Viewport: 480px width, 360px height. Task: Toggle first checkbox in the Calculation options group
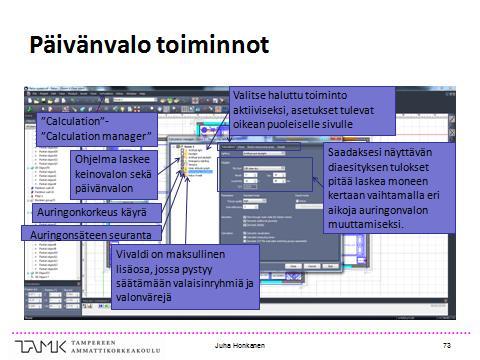(244, 233)
